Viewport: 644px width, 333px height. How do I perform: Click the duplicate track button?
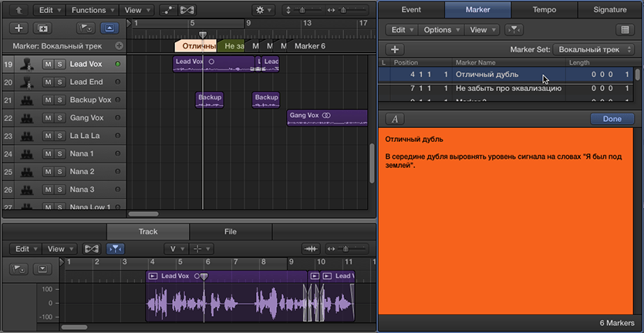click(42, 28)
